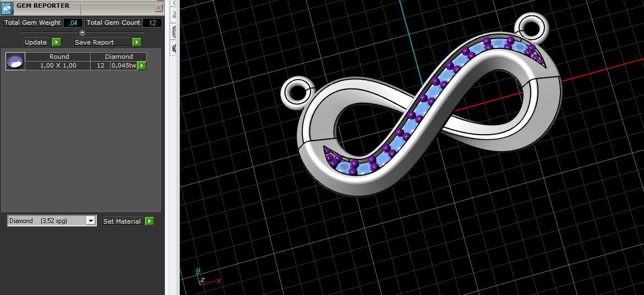Click the "1,00 X 1,00" size cell
The height and width of the screenshot is (295, 644).
[x=58, y=65]
